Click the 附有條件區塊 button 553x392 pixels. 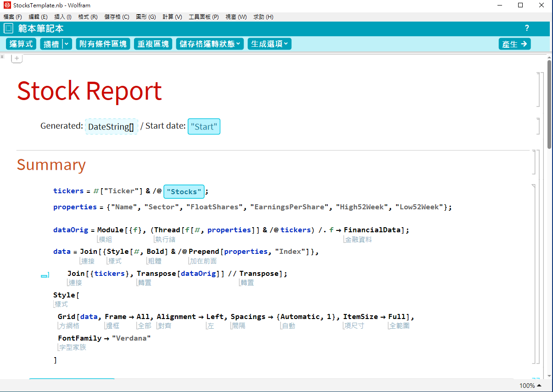coord(103,44)
